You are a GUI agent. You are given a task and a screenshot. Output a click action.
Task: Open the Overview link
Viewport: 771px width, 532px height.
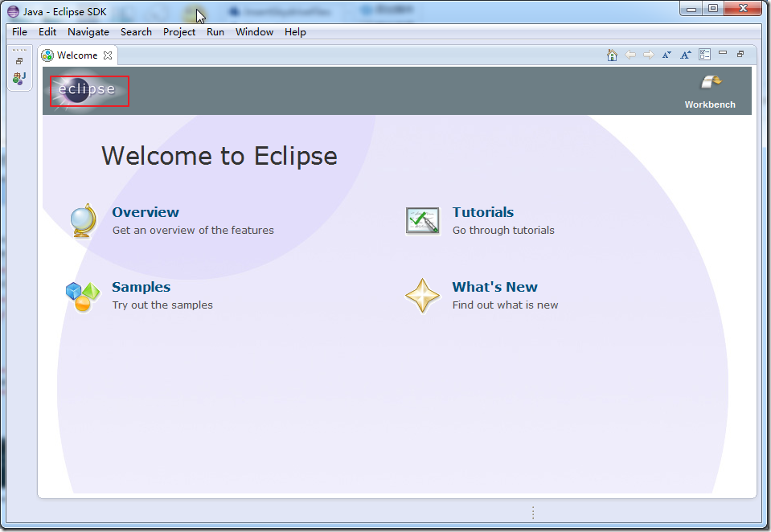coord(146,212)
